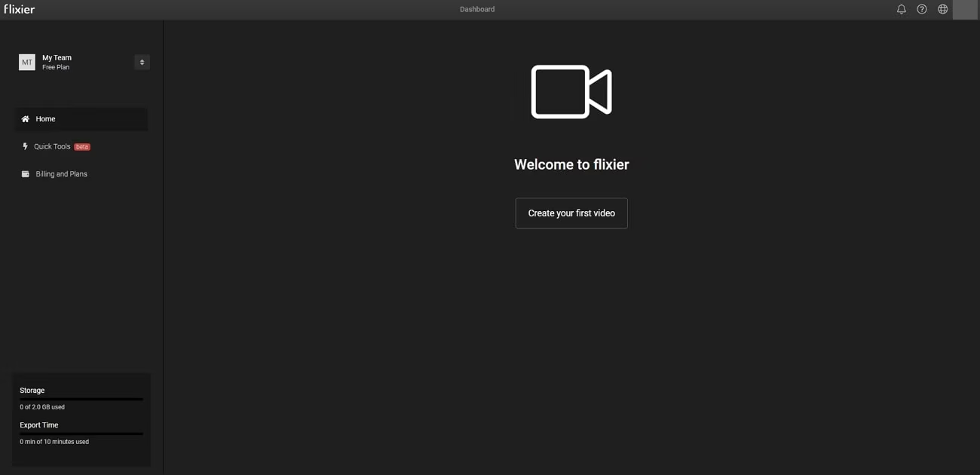
Task: Click the My Team name label
Action: coord(57,57)
